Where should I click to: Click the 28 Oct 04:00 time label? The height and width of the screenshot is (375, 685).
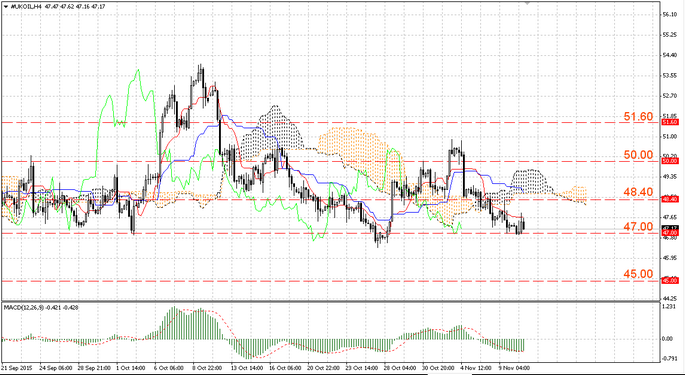[x=400, y=368]
